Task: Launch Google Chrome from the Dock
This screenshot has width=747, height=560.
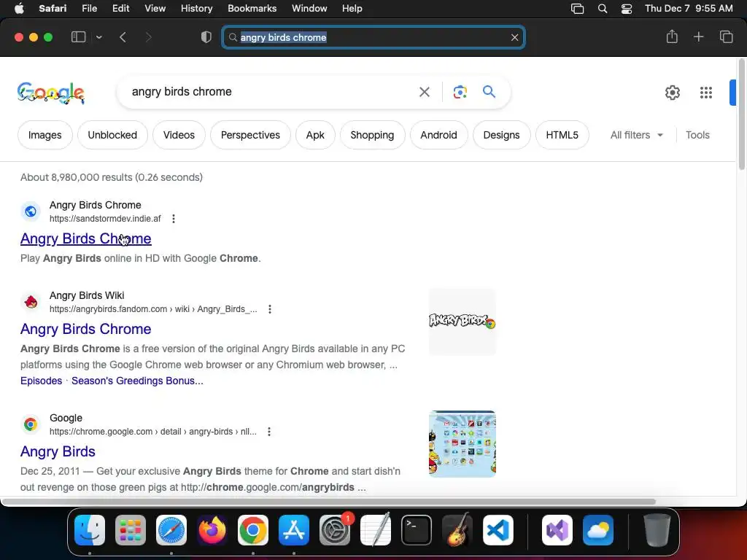Action: tap(253, 530)
